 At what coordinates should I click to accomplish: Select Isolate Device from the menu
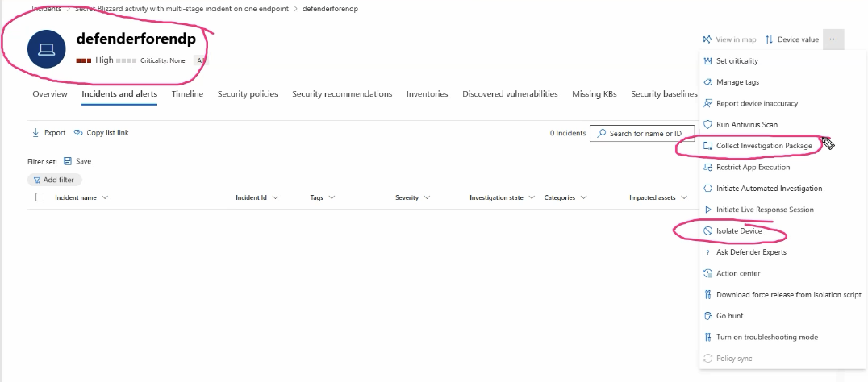(x=739, y=231)
